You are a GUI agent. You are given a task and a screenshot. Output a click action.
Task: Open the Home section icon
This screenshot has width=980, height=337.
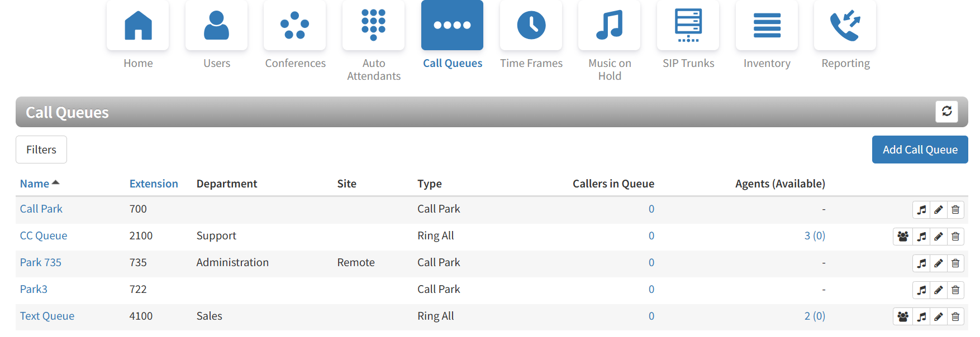[x=138, y=26]
